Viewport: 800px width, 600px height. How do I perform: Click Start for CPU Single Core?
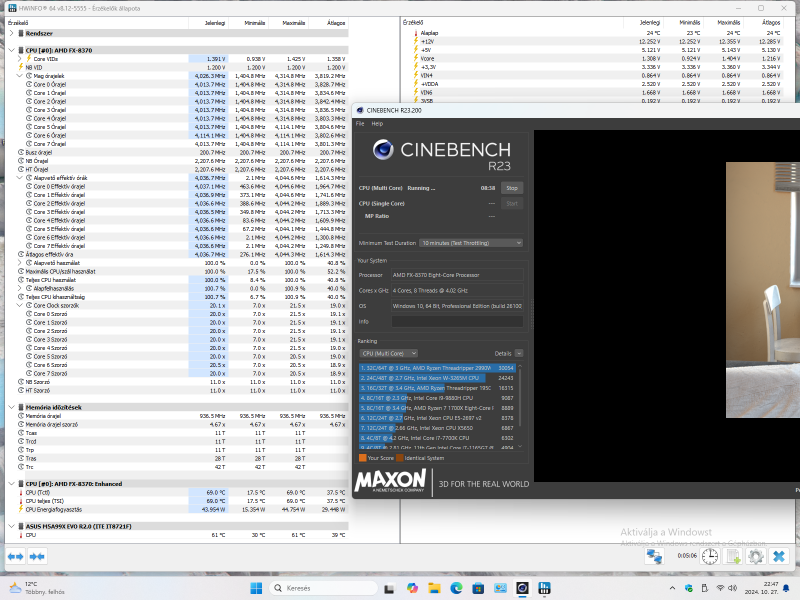click(512, 203)
